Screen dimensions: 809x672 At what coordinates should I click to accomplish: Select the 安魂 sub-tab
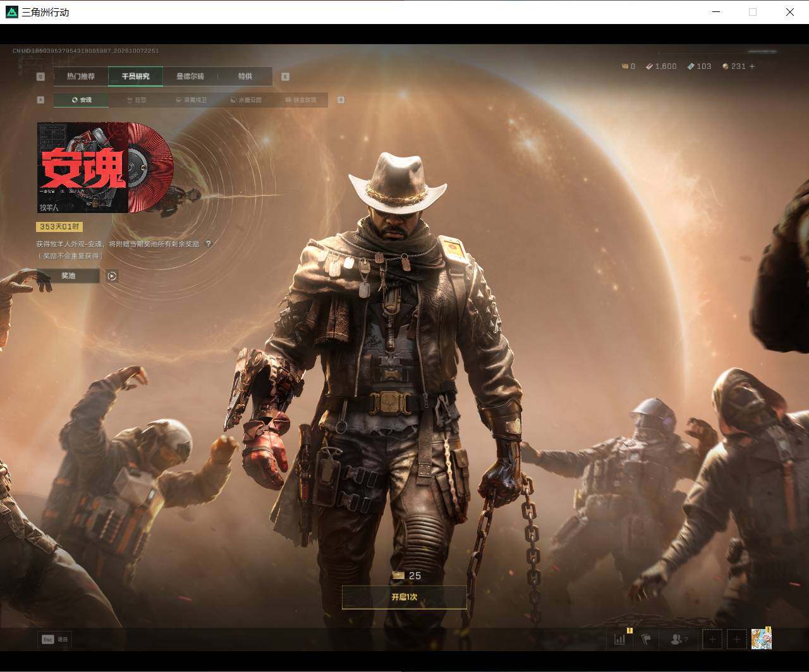point(81,100)
